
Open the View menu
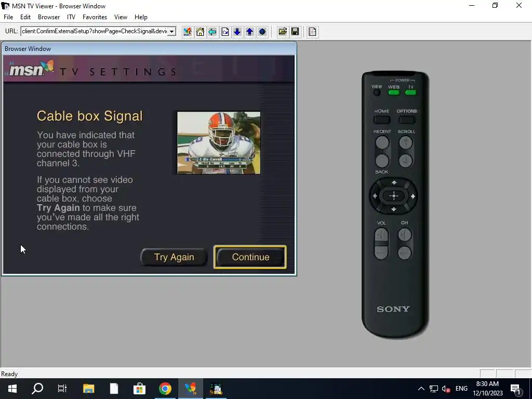click(121, 17)
